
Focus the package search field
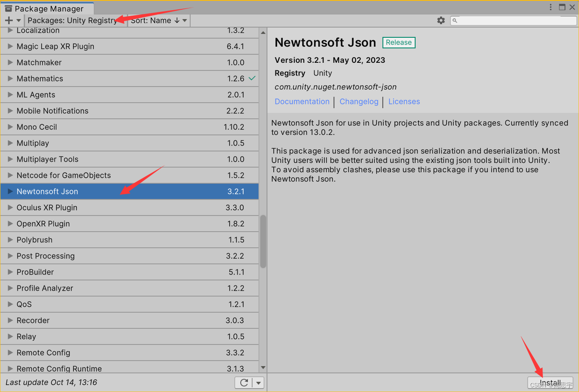click(x=514, y=20)
